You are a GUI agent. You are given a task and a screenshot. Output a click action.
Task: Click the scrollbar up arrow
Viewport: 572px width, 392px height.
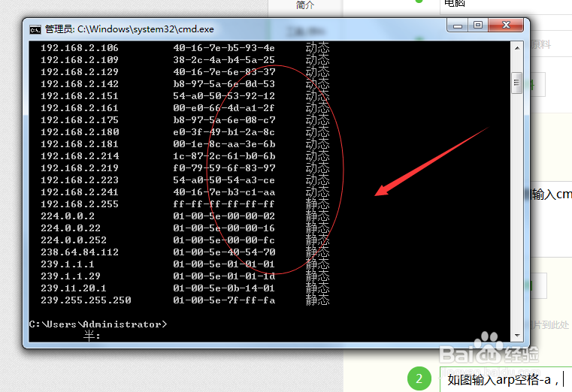point(517,48)
